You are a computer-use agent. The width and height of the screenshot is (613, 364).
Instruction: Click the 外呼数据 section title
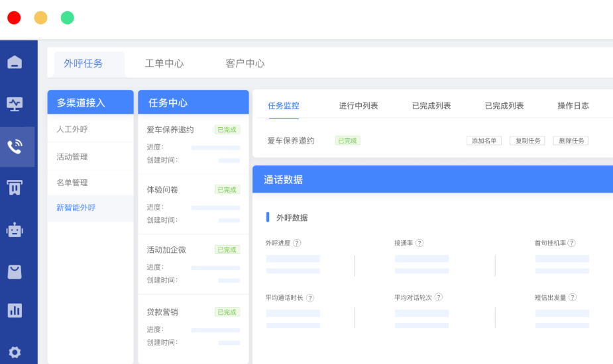coord(292,218)
